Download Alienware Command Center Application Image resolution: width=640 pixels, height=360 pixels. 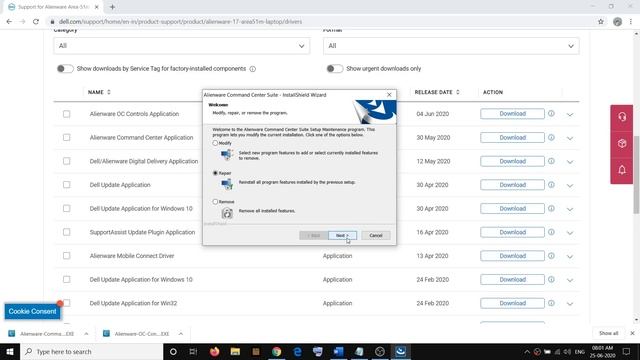(x=512, y=137)
